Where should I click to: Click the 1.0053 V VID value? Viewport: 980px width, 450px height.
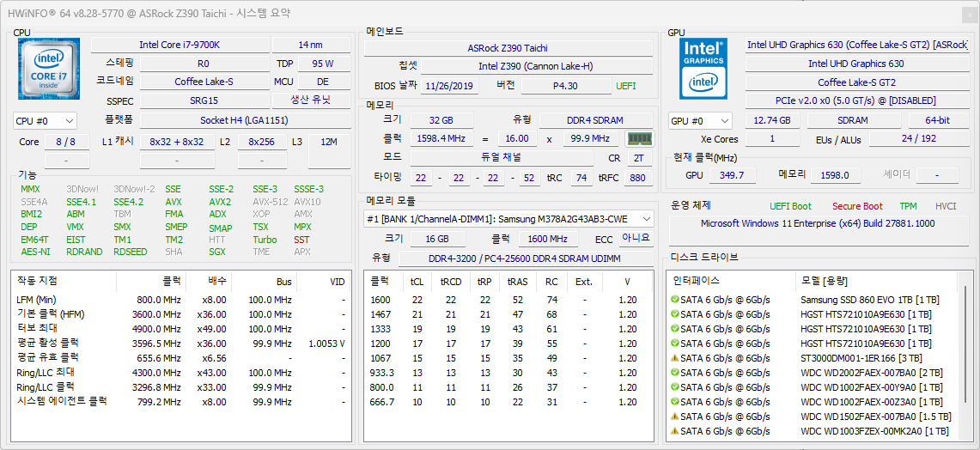[327, 344]
